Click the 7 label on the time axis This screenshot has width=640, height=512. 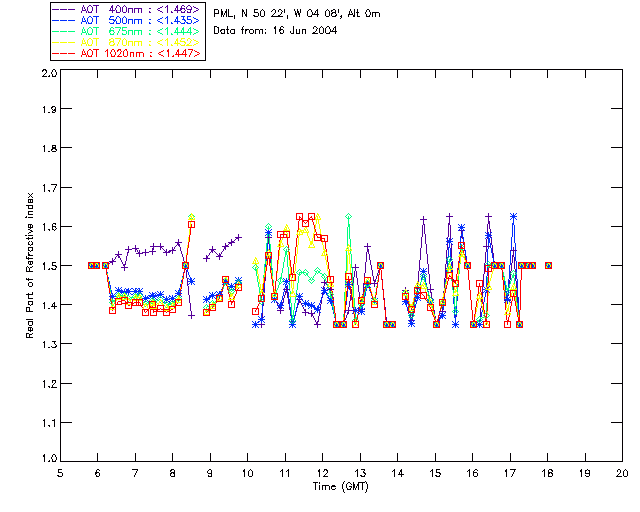[135, 473]
